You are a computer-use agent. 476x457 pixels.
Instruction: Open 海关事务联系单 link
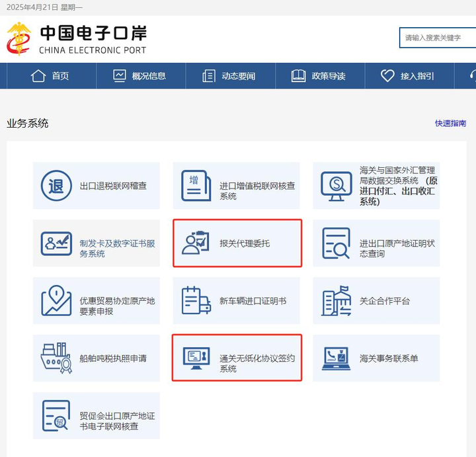click(376, 358)
